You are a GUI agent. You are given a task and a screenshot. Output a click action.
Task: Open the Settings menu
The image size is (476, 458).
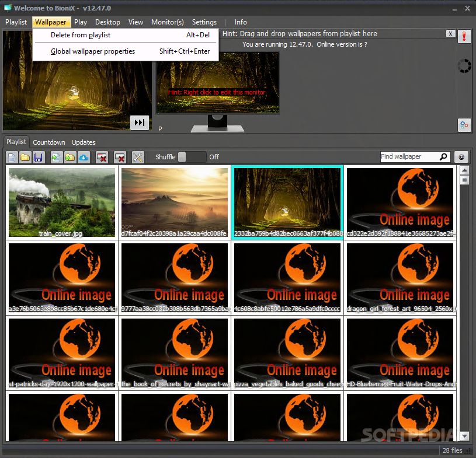pyautogui.click(x=204, y=22)
